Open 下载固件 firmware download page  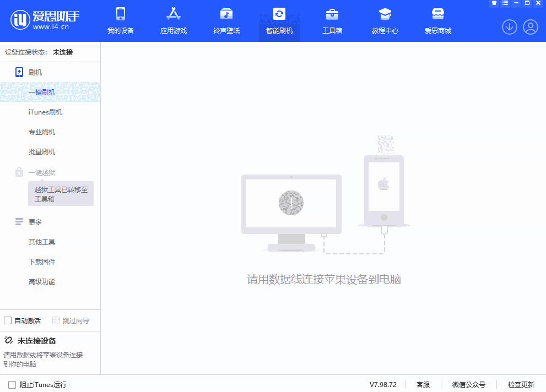(42, 262)
